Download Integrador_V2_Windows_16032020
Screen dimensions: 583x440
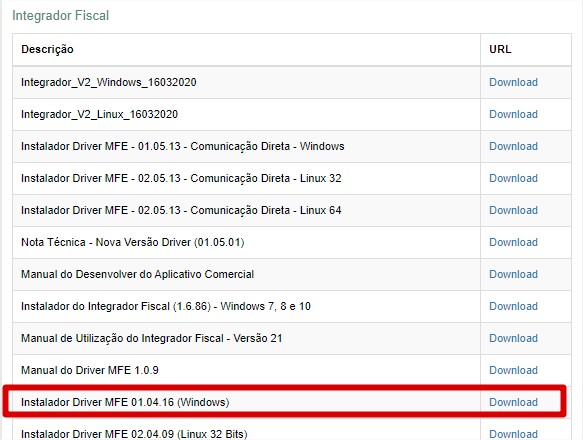[x=513, y=82]
